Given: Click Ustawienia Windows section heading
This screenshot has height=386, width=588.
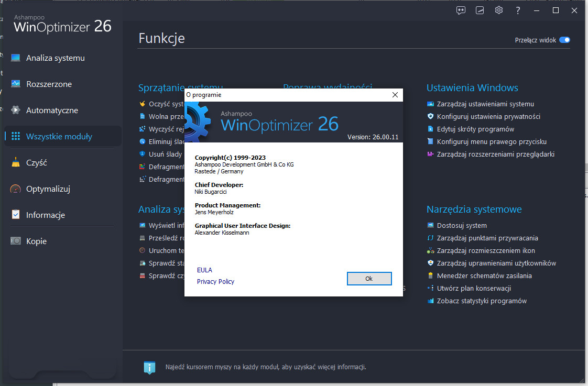Looking at the screenshot, I should click(x=472, y=87).
